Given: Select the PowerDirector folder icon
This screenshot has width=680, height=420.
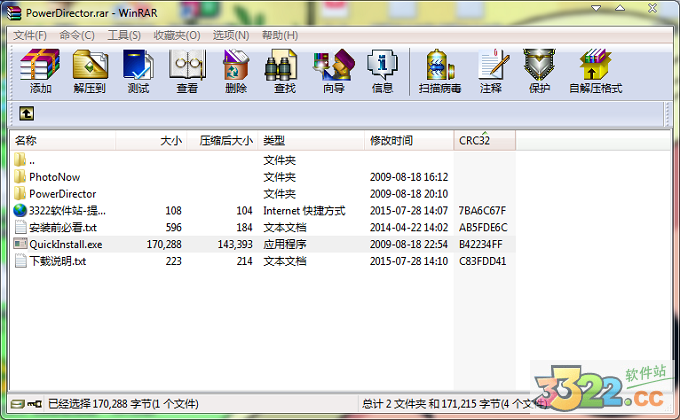Looking at the screenshot, I should click(20, 194).
